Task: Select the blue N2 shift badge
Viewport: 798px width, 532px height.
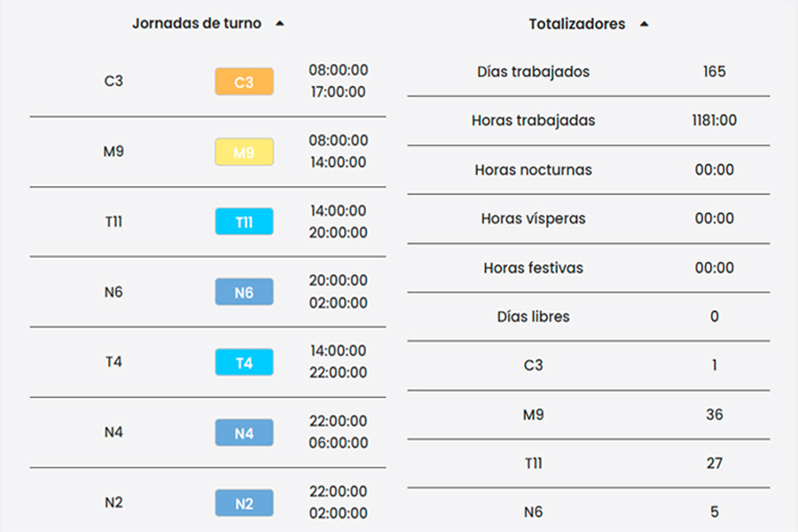Action: point(244,503)
